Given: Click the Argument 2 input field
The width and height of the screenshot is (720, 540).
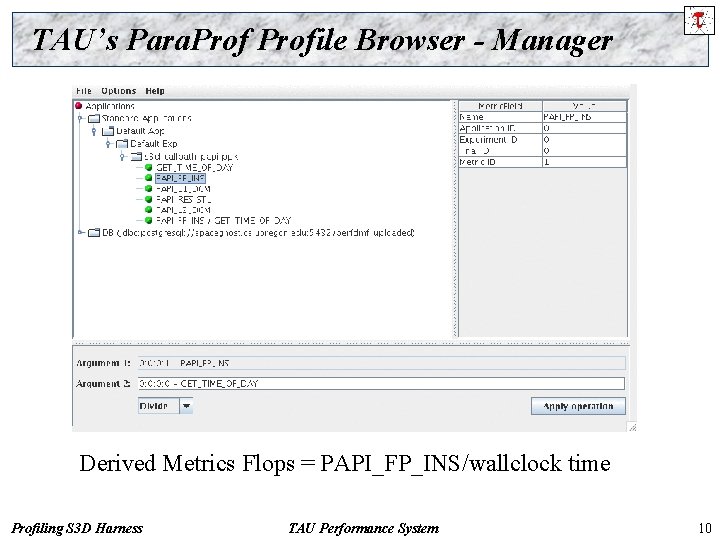Looking at the screenshot, I should pyautogui.click(x=381, y=383).
